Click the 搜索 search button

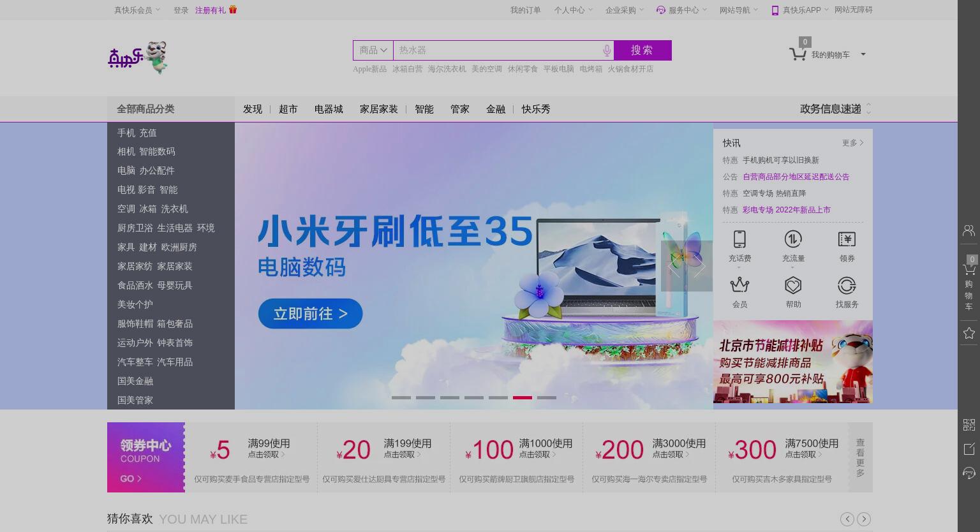coord(642,50)
